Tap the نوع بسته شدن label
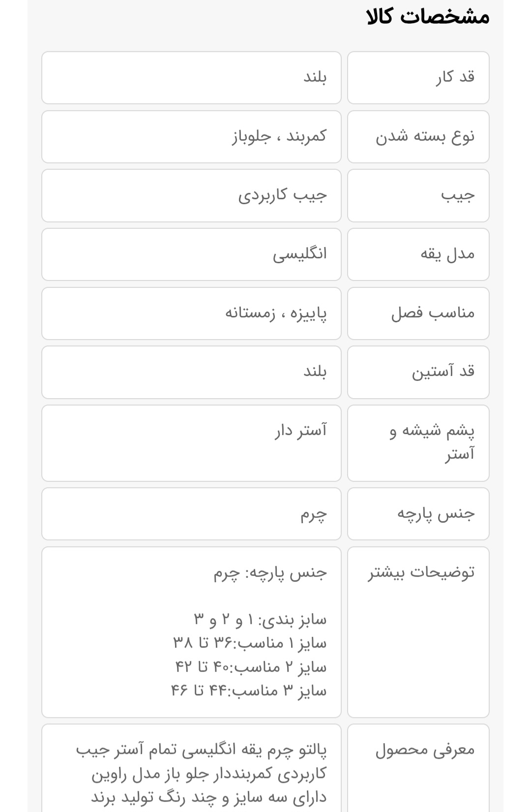Screen dimensions: 531x812 425,136
